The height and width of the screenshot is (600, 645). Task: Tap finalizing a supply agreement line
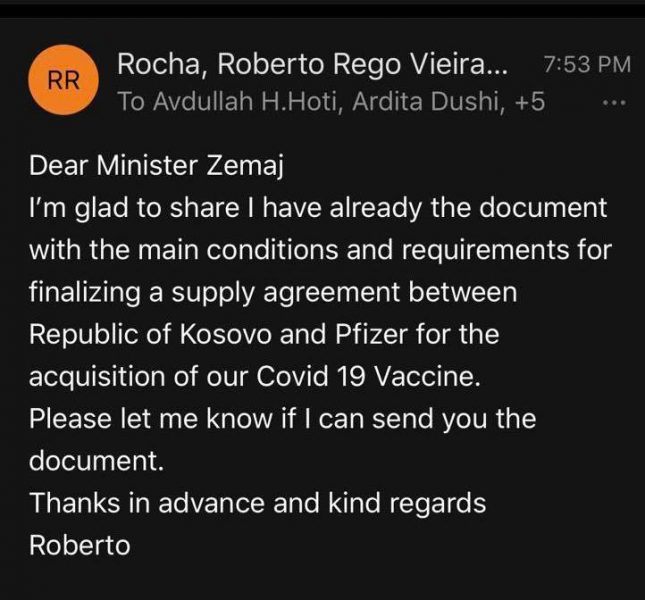click(272, 293)
